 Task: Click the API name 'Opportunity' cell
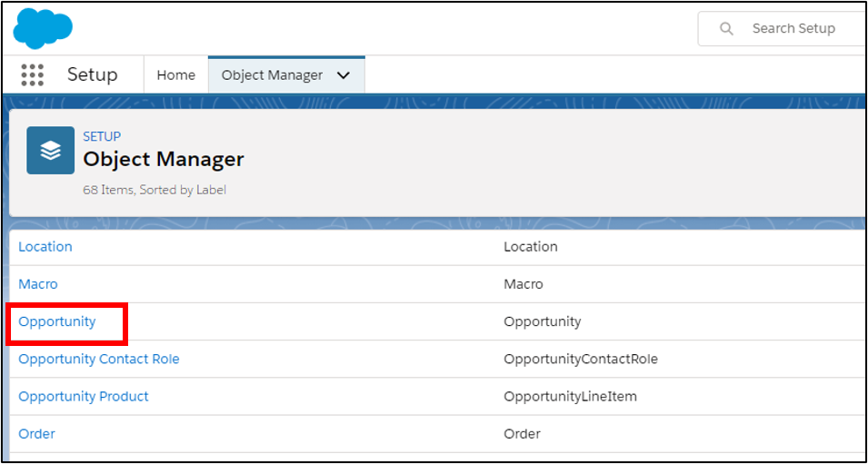click(542, 321)
